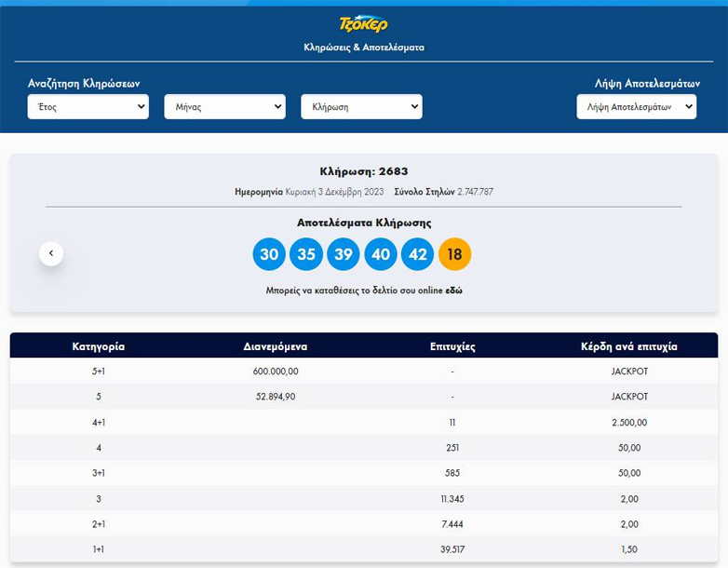The width and height of the screenshot is (728, 568).
Task: Click the Επιτυχίες column header
Action: (x=452, y=346)
